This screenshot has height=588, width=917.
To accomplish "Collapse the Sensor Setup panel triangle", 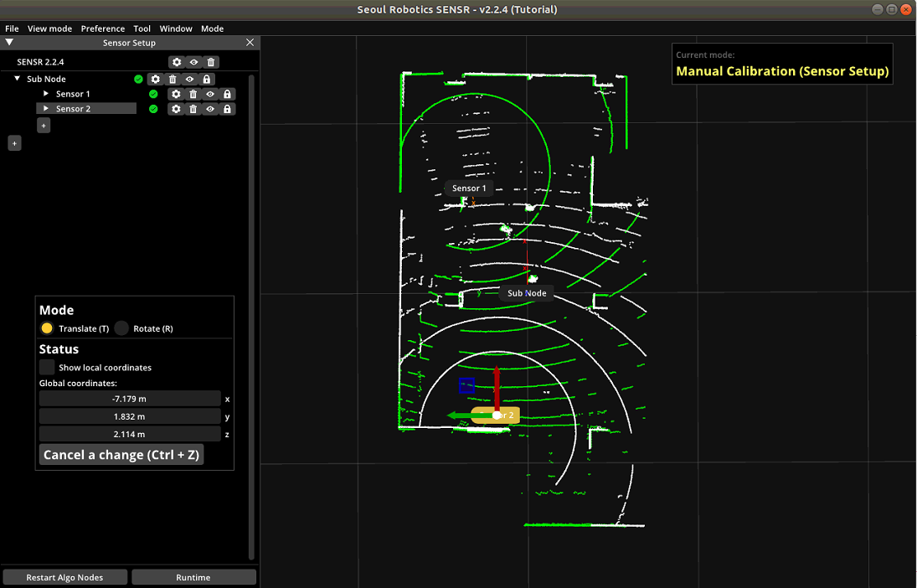I will 9,42.
